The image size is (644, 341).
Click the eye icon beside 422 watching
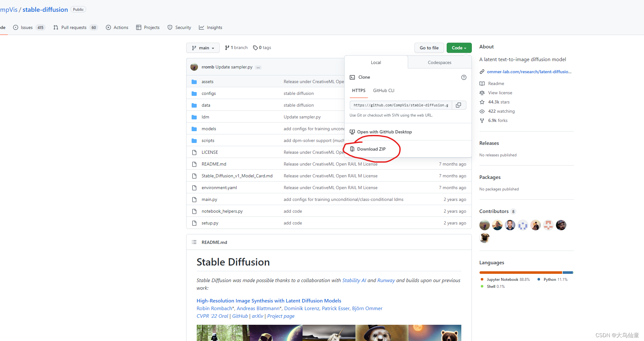pos(482,111)
